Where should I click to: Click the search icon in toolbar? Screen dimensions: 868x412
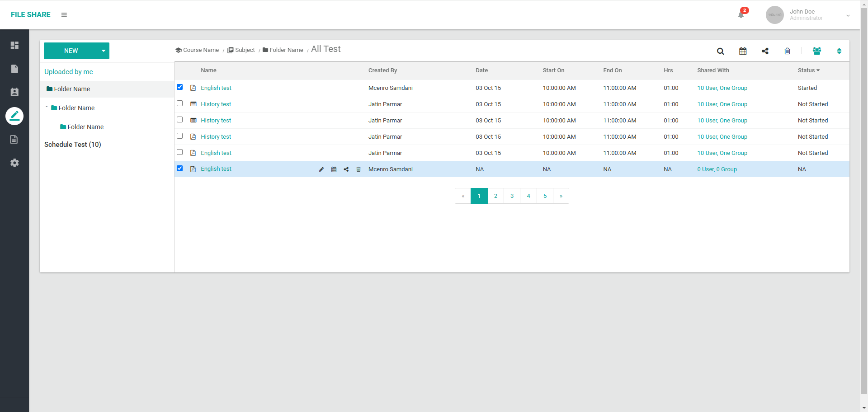point(720,51)
